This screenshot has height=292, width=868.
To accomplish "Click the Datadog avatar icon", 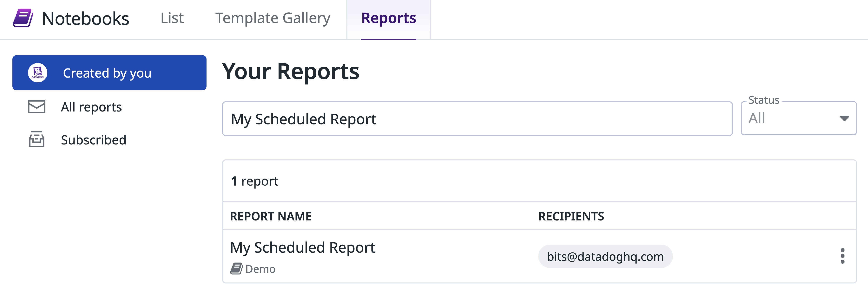I will tap(37, 73).
